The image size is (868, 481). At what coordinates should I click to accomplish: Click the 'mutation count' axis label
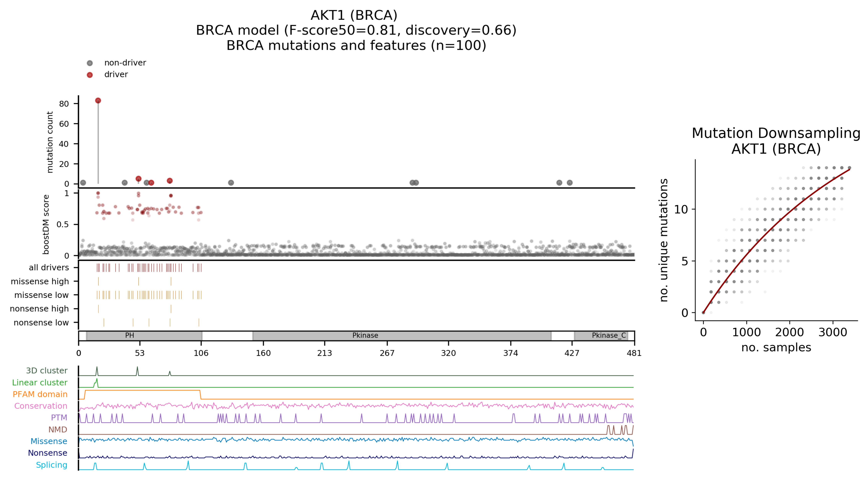(50, 142)
